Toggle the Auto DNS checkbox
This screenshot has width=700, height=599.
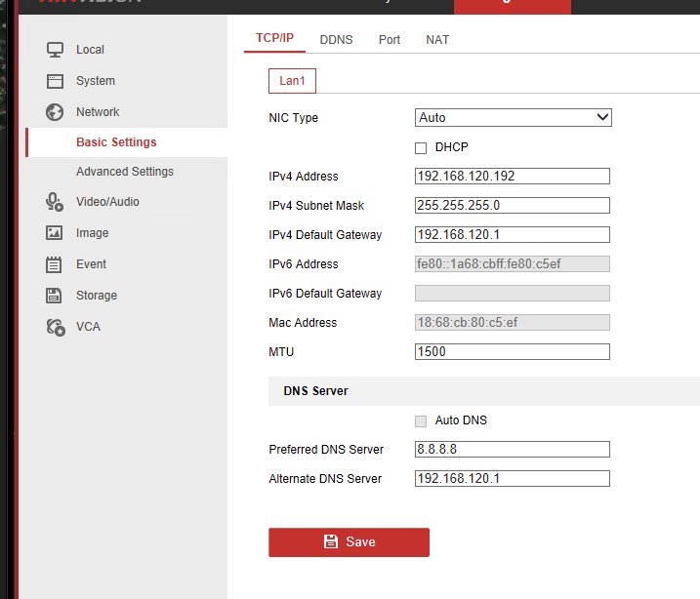tap(421, 421)
